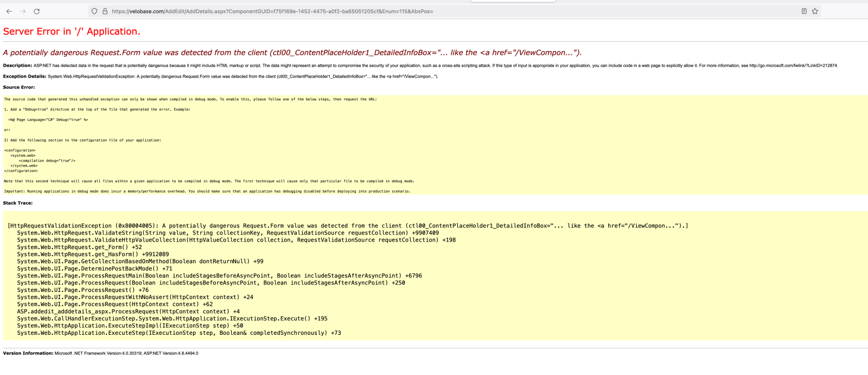Click the HttpRequestValidationException stack trace line

coord(347,226)
